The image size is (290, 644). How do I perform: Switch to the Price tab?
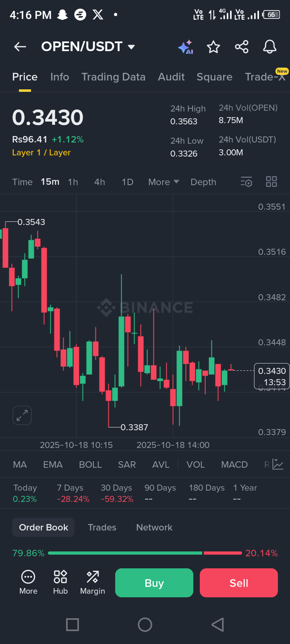point(25,77)
